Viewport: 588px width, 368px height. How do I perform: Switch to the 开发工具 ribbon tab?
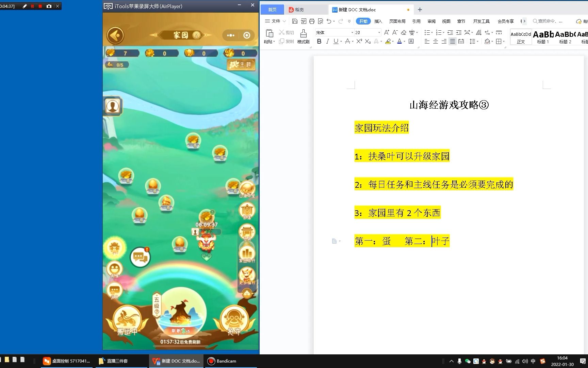click(481, 21)
